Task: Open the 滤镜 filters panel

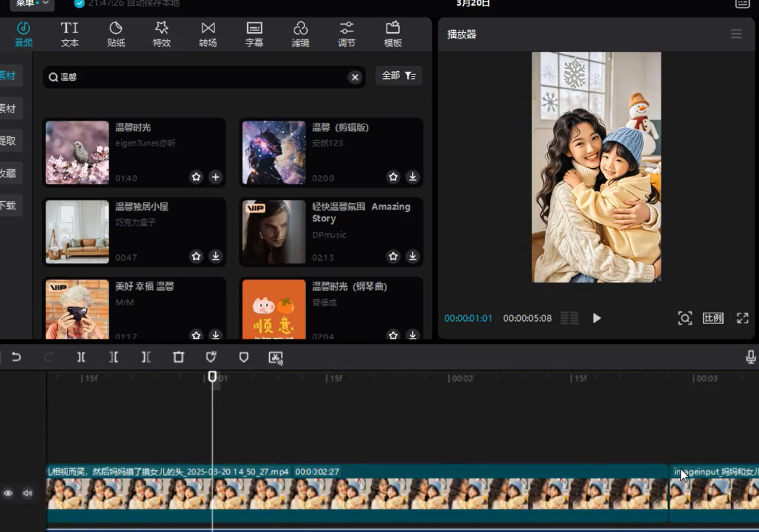Action: pyautogui.click(x=300, y=34)
